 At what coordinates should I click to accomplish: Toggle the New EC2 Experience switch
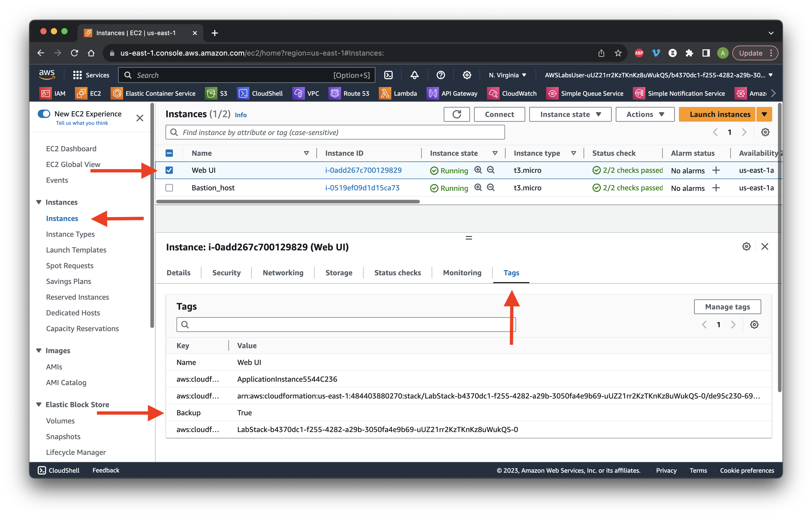pyautogui.click(x=44, y=114)
